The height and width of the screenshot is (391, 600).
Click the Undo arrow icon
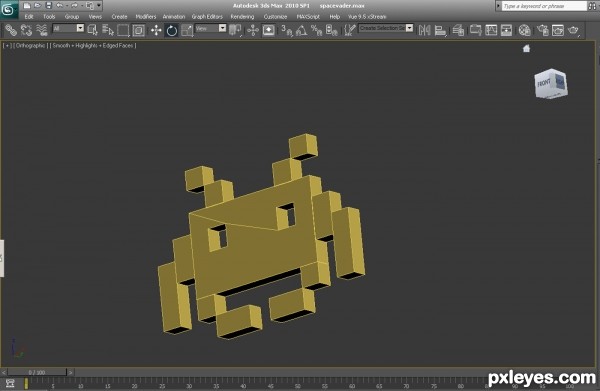(60, 6)
